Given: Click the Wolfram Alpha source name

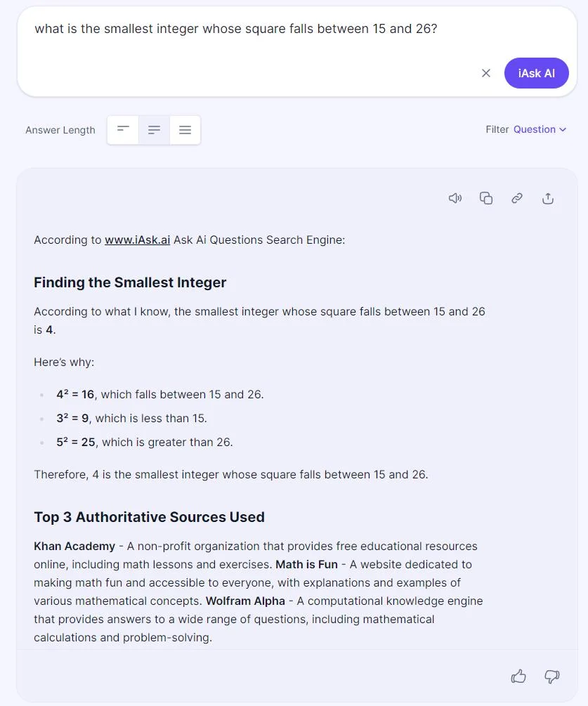Looking at the screenshot, I should 245,601.
